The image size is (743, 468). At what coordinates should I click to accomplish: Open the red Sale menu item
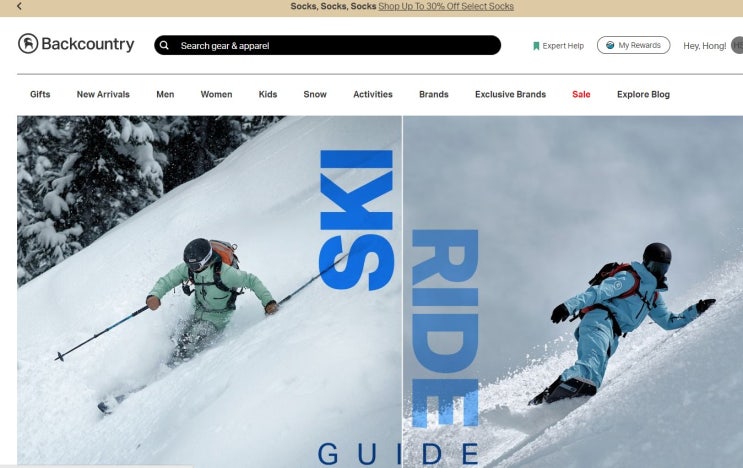coord(581,94)
